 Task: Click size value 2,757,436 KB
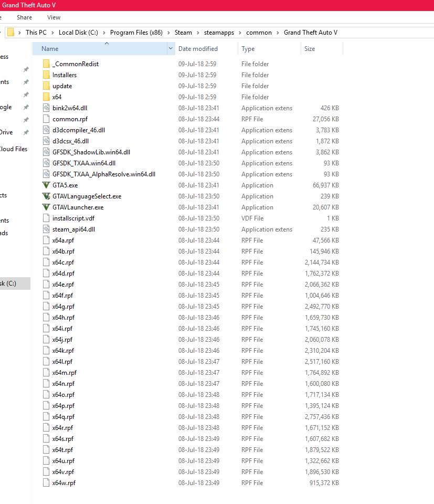tap(322, 417)
